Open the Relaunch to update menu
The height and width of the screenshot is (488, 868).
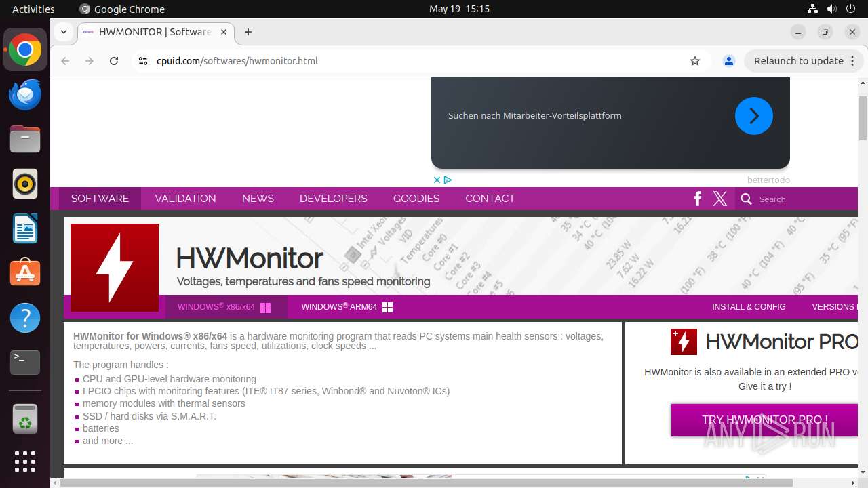click(804, 61)
